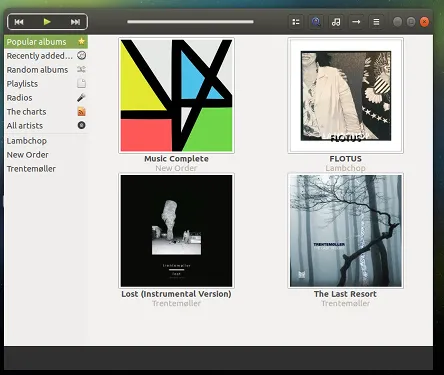Toggle the sidebar list view button
The image size is (444, 375).
pyautogui.click(x=296, y=22)
